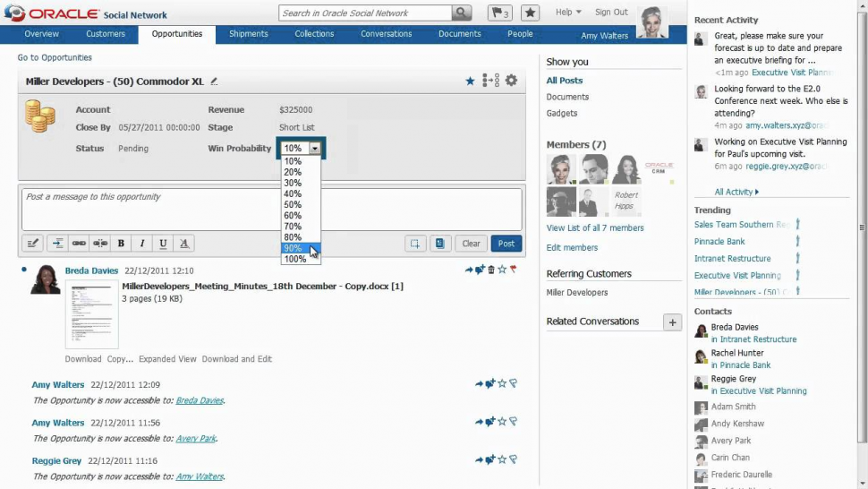Image resolution: width=868 pixels, height=489 pixels.
Task: Go to the People tab
Action: [x=521, y=34]
